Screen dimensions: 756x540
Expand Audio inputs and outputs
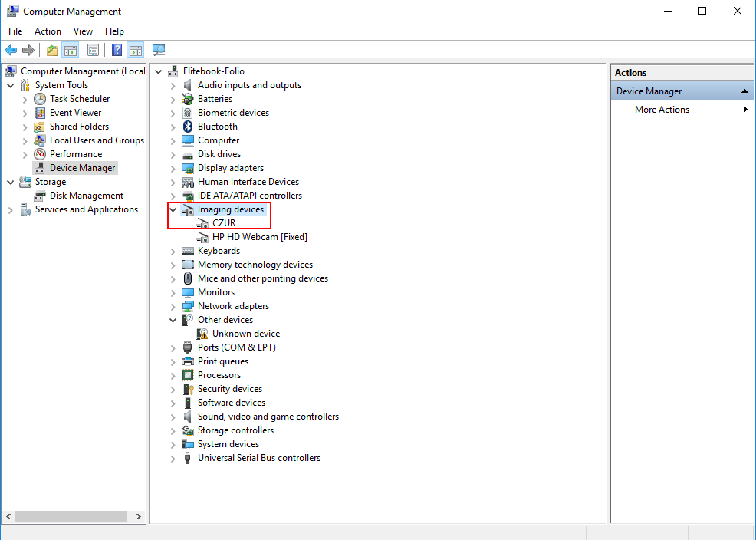[173, 85]
